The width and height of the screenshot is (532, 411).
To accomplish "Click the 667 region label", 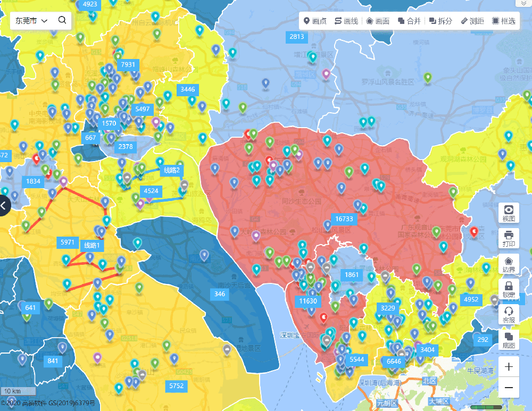I will tap(90, 137).
